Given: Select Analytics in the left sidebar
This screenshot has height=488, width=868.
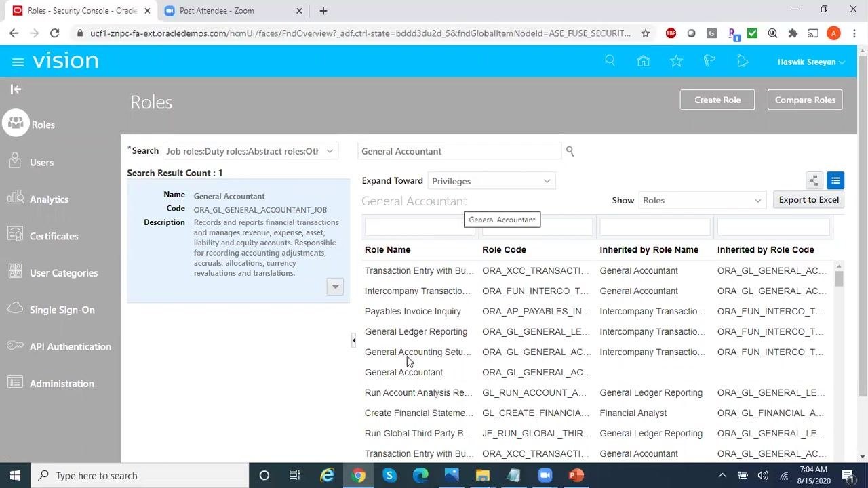Looking at the screenshot, I should [x=49, y=199].
